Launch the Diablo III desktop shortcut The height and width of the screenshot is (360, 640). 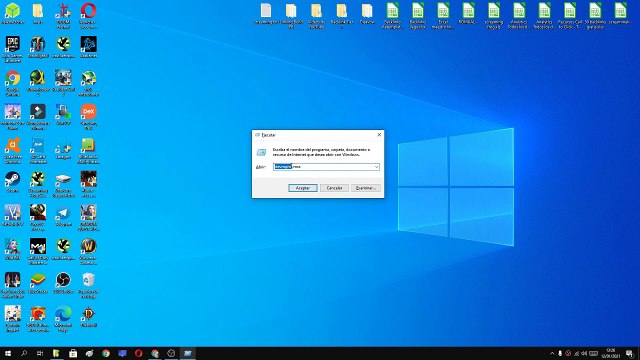[x=88, y=316]
